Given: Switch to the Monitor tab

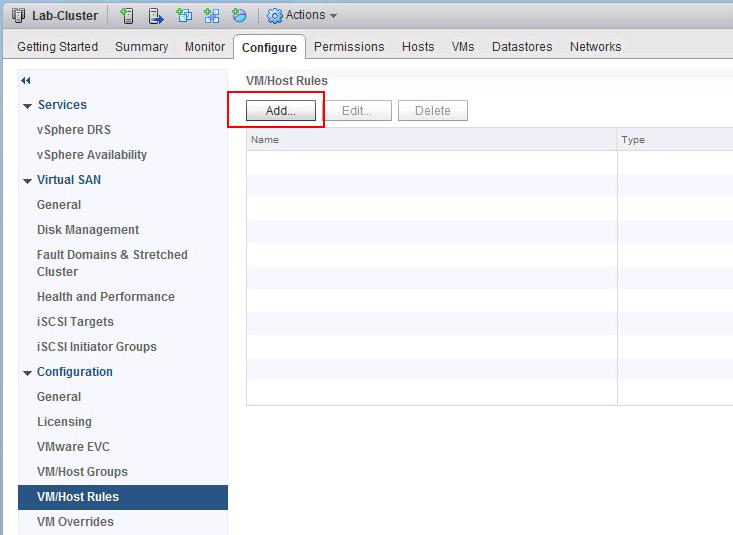Looking at the screenshot, I should (205, 47).
